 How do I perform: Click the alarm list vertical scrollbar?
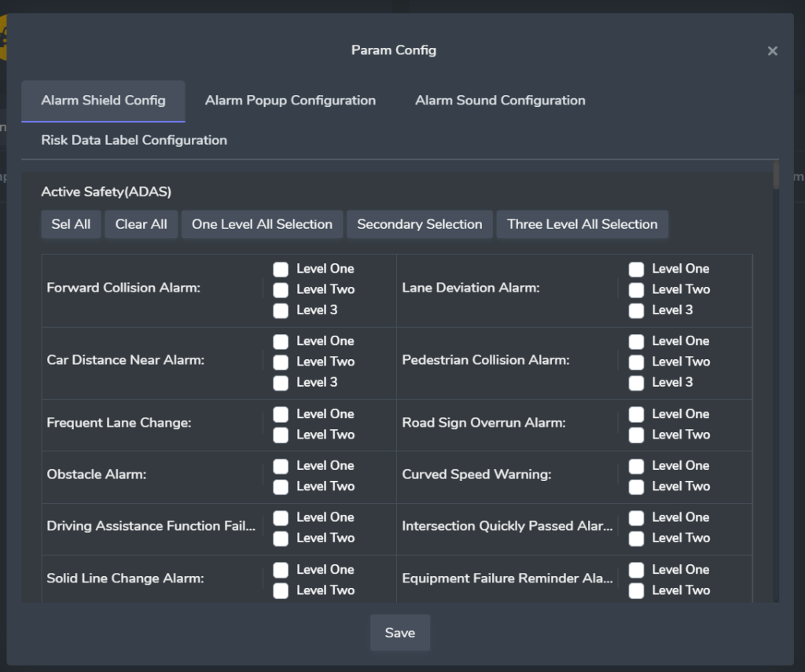point(776,175)
